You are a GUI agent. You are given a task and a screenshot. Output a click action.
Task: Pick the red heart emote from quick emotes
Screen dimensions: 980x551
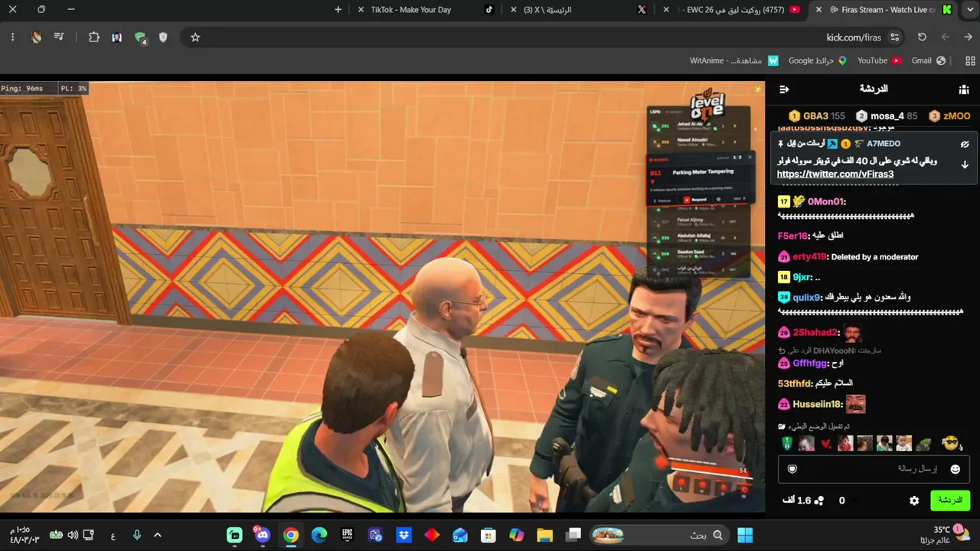point(826,443)
